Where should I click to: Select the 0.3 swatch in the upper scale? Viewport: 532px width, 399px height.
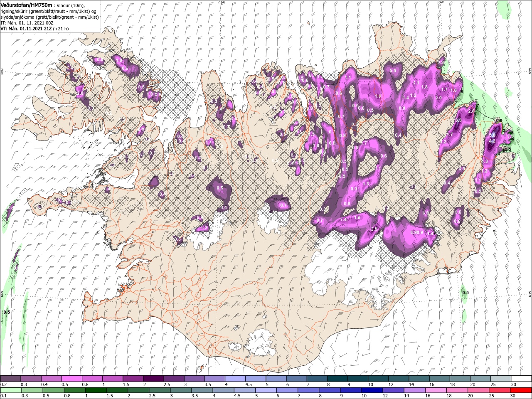coord(31,379)
